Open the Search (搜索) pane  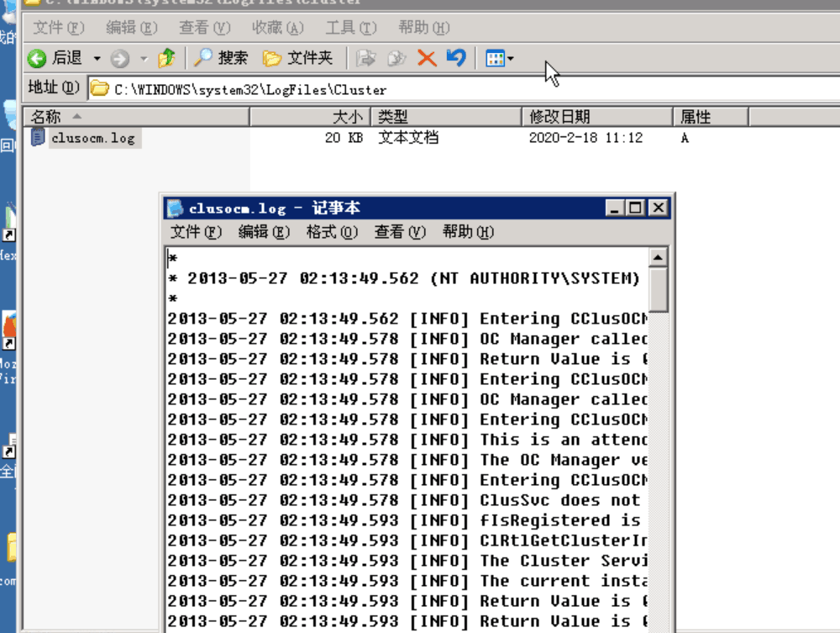pos(221,57)
